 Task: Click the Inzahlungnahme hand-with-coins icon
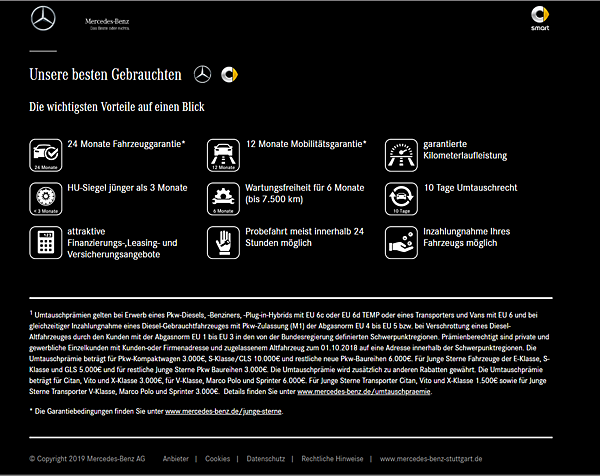[401, 242]
